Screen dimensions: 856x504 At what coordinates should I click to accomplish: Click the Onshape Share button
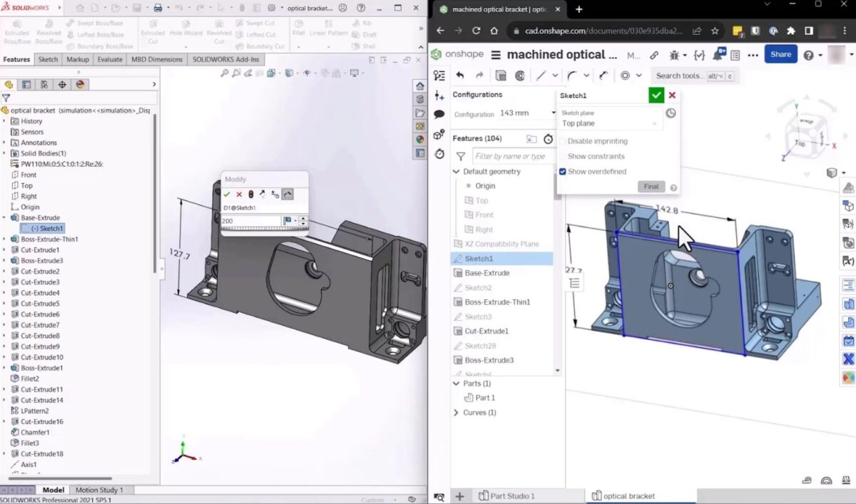pyautogui.click(x=780, y=54)
